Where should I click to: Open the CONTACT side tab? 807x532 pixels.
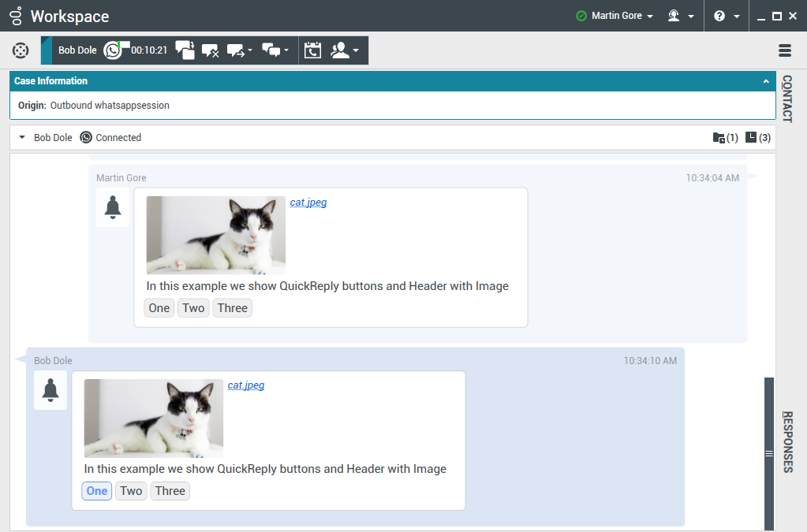pos(786,99)
